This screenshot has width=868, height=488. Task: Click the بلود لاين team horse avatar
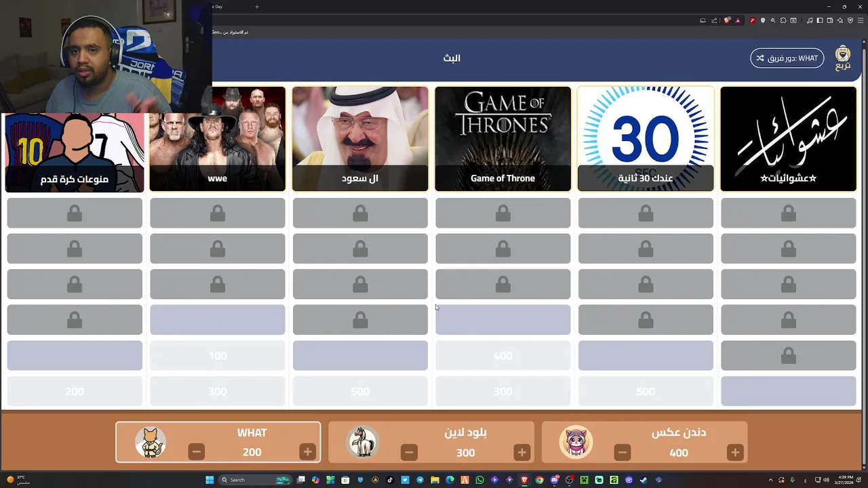(x=362, y=442)
